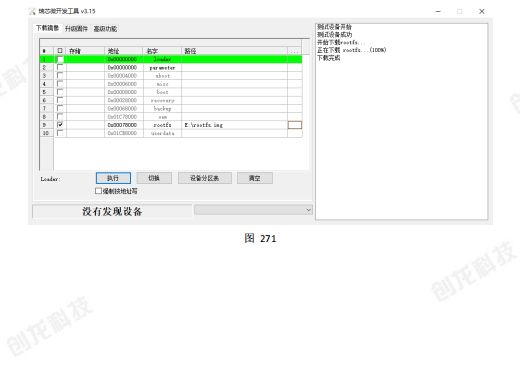Click the log line 下载完成

329,58
